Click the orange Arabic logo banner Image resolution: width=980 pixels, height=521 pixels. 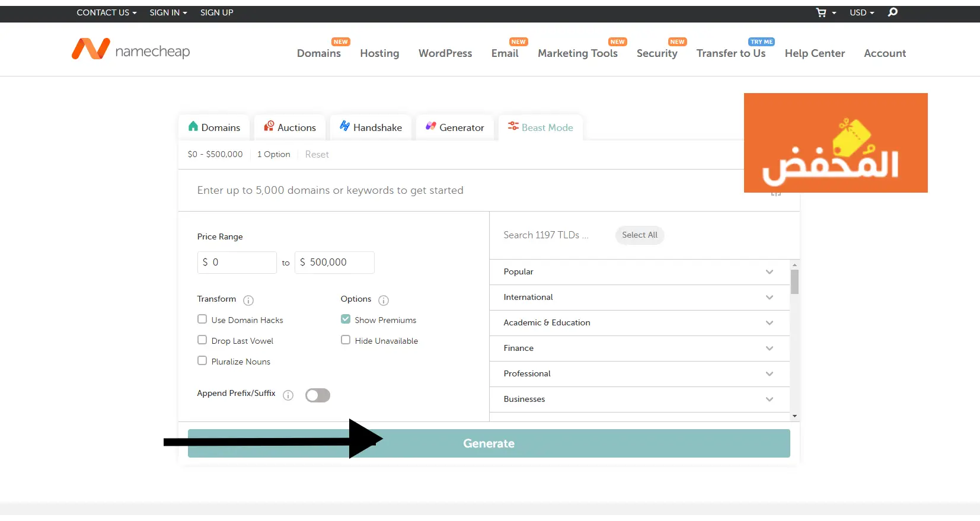836,143
